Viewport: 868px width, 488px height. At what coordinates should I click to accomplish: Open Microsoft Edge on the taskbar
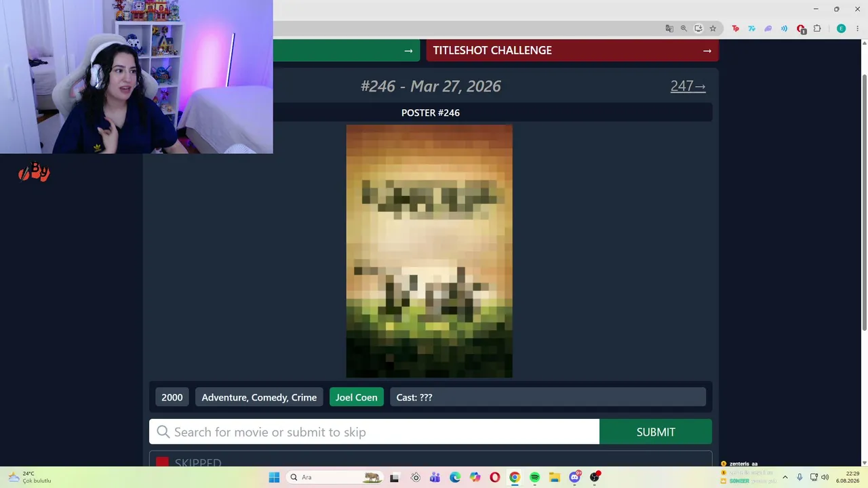click(x=455, y=477)
